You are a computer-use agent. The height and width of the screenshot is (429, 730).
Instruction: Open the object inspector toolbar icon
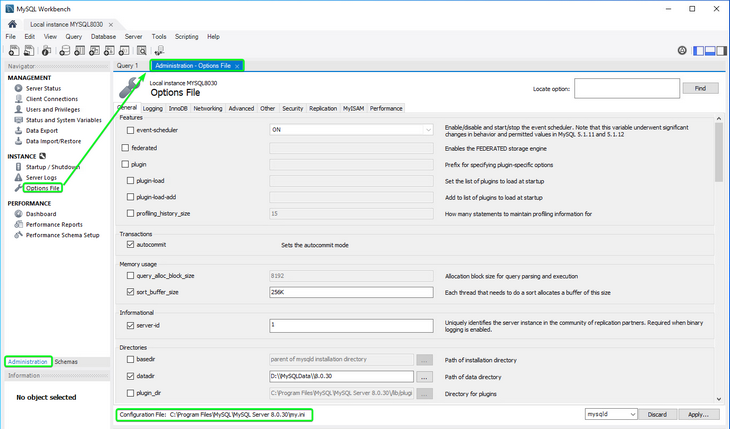(x=47, y=50)
